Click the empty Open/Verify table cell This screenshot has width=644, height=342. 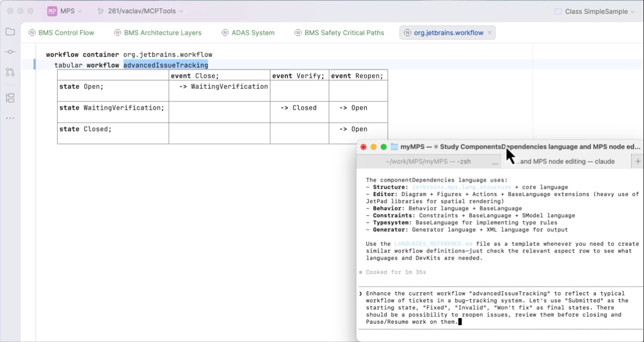point(299,91)
